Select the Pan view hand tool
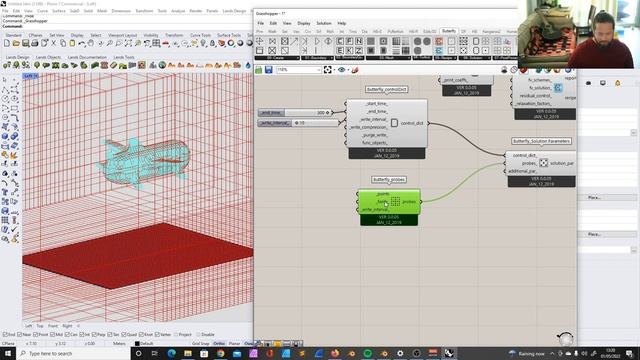Image resolution: width=640 pixels, height=360 pixels. coord(91,43)
